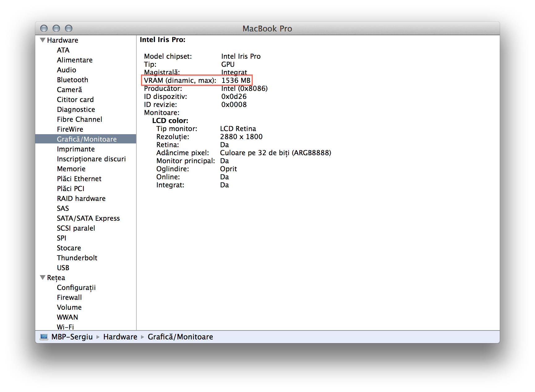Close the MacBook Pro window
This screenshot has width=535, height=392.
coord(44,28)
